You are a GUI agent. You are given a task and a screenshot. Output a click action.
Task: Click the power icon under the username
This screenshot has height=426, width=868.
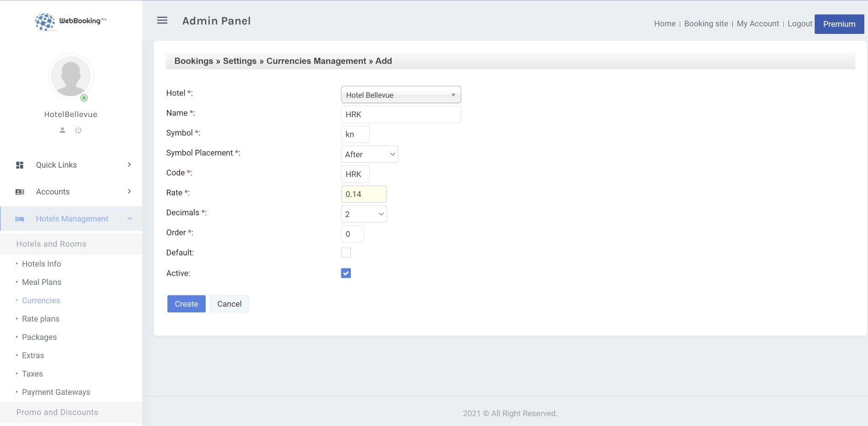(x=78, y=130)
